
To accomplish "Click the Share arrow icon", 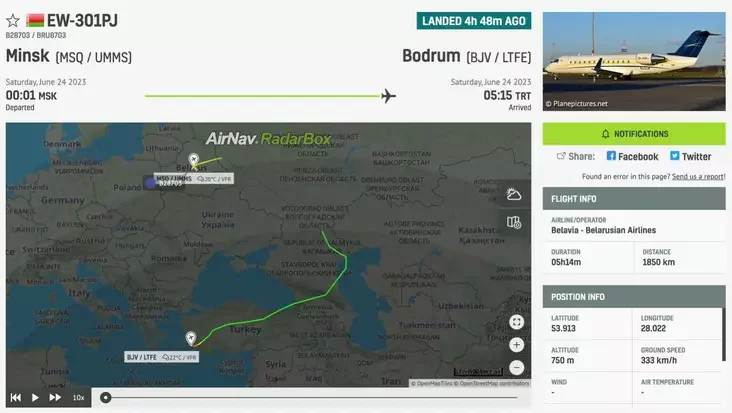I will click(x=561, y=156).
